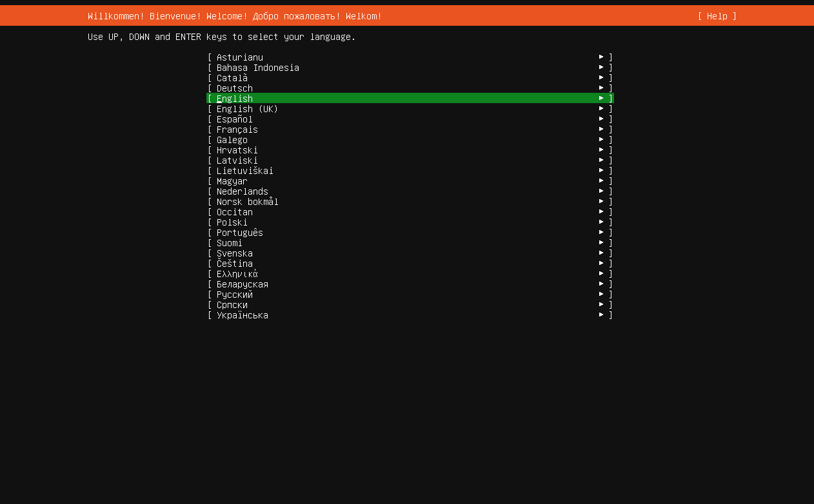Select Polski language option
Screen dimensions: 814x504
tap(410, 222)
